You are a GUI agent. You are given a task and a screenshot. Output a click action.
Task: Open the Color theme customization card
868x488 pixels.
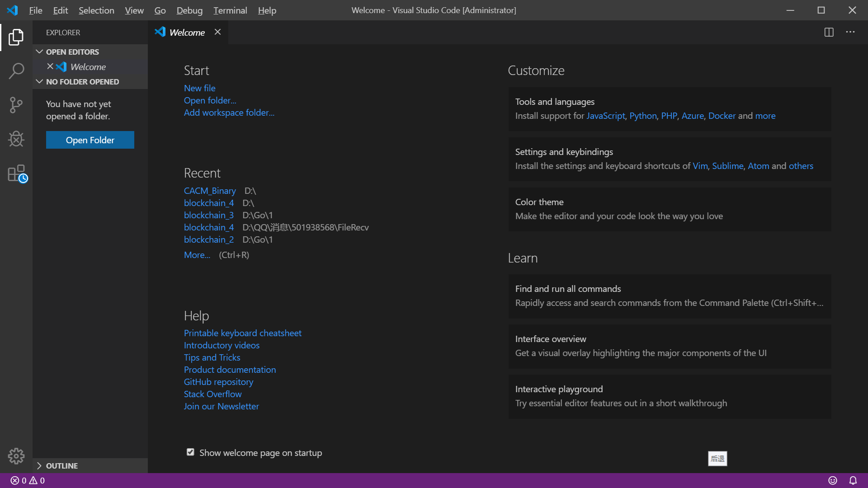click(669, 209)
